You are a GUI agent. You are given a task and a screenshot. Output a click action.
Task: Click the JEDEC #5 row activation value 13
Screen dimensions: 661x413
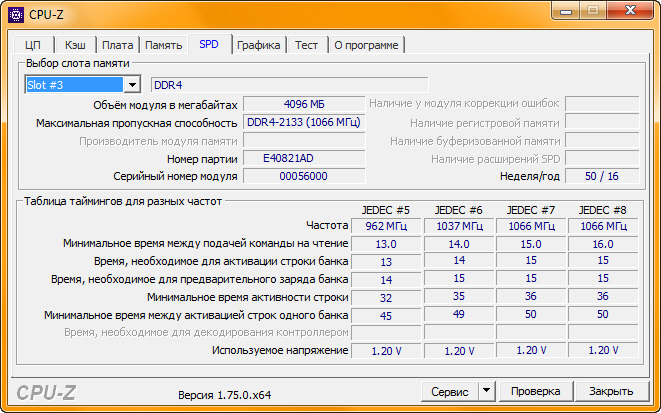(x=386, y=262)
